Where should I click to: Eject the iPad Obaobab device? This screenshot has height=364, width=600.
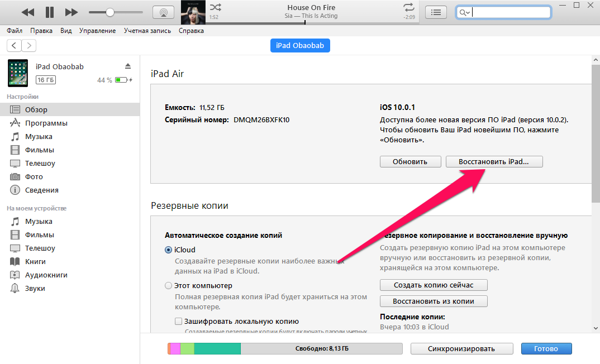coord(128,66)
